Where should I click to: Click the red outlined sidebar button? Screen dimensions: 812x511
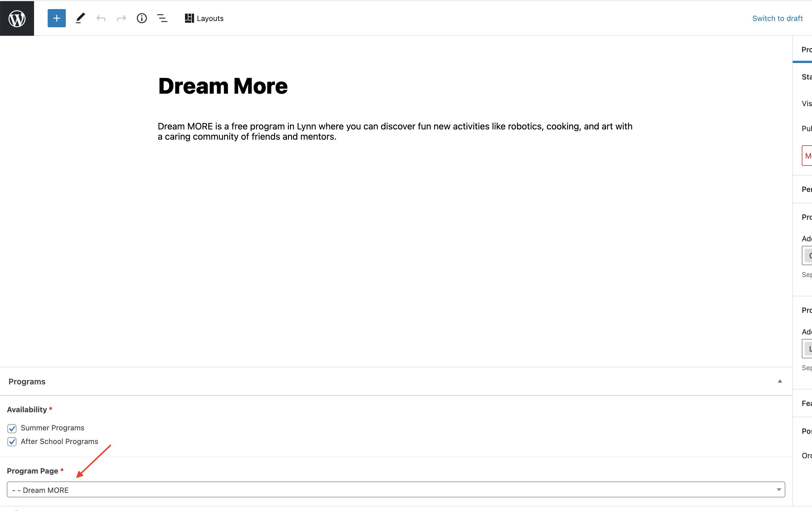tap(807, 156)
